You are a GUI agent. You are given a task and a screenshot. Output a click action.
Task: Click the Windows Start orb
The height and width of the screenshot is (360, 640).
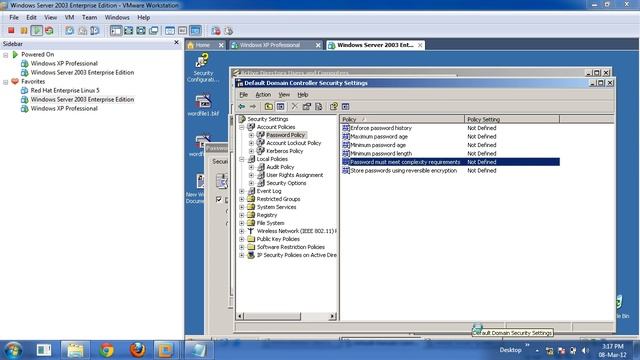click(13, 350)
